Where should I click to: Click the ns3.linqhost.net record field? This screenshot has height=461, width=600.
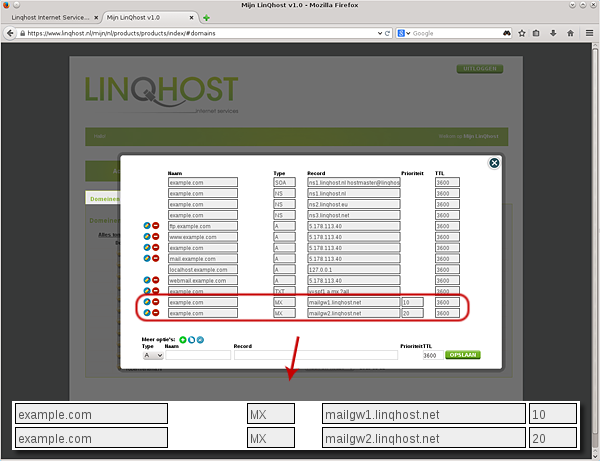coord(354,215)
